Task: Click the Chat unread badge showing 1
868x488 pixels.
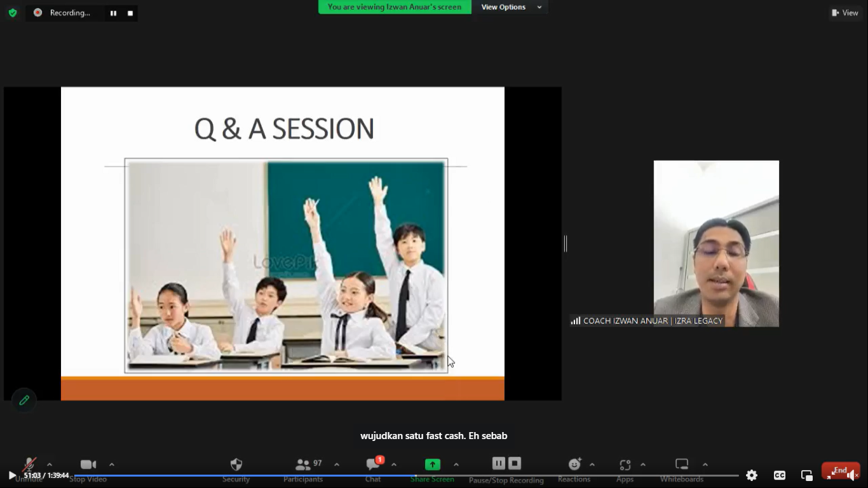Action: click(380, 460)
